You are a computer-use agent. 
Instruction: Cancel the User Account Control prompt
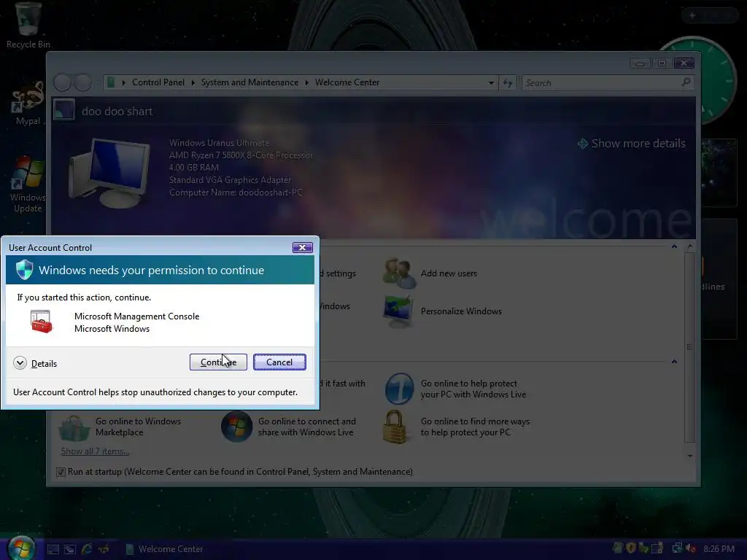click(279, 362)
